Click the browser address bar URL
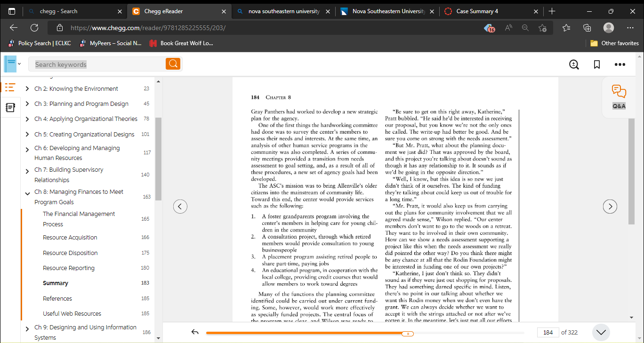644x343 pixels. [148, 28]
